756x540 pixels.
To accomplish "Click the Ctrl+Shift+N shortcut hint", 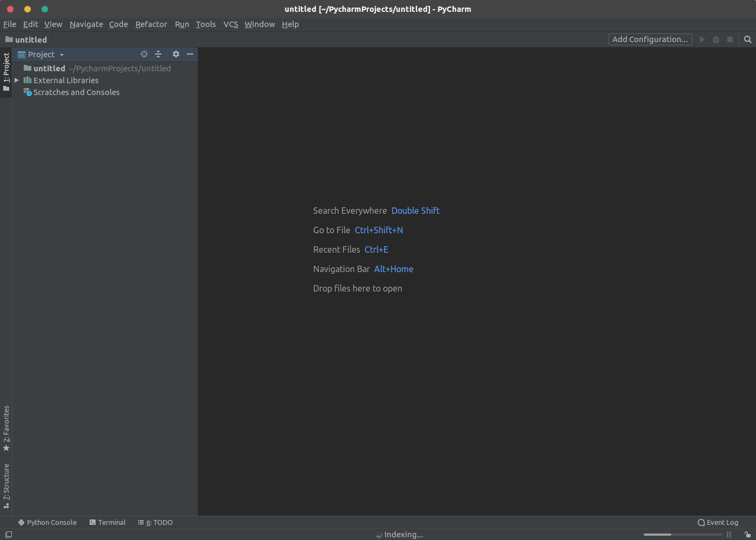I will click(379, 230).
